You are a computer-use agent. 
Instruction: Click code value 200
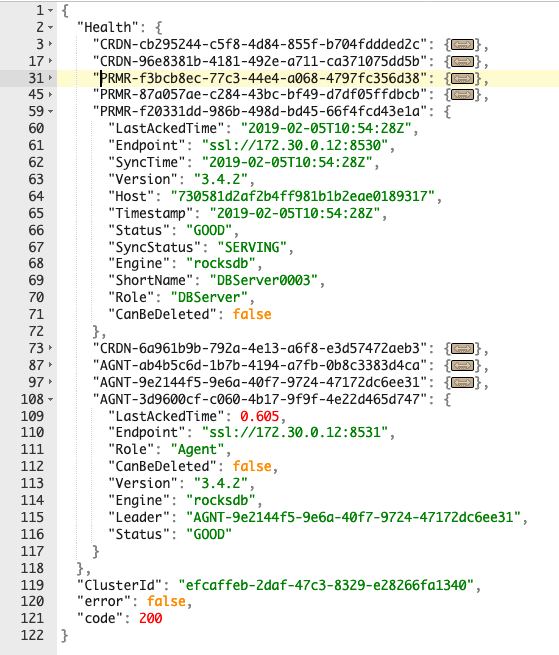tap(151, 618)
